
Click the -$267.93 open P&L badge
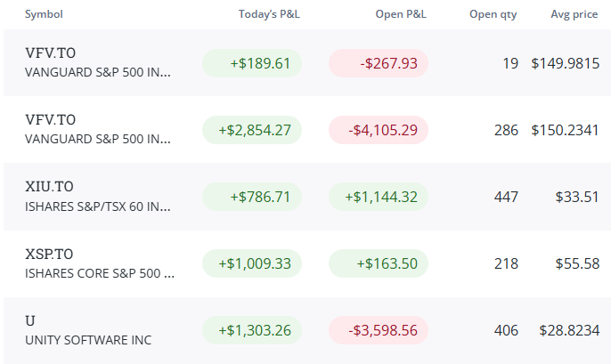tap(379, 63)
